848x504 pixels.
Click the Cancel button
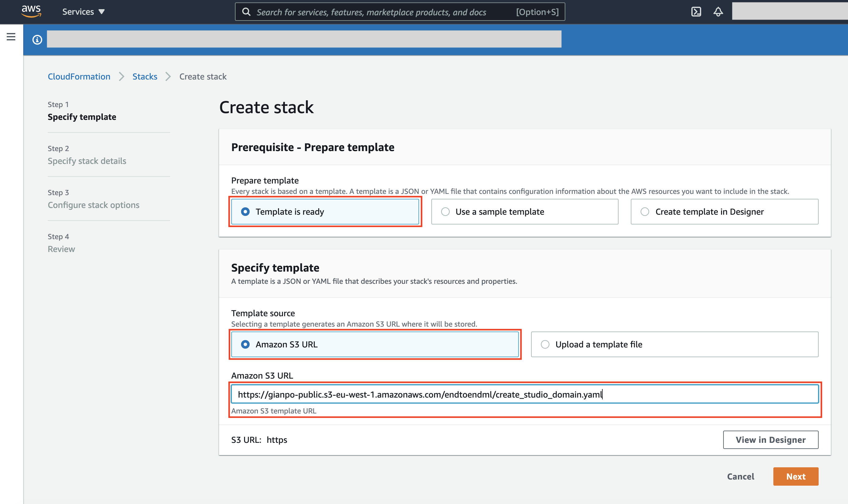click(x=740, y=476)
